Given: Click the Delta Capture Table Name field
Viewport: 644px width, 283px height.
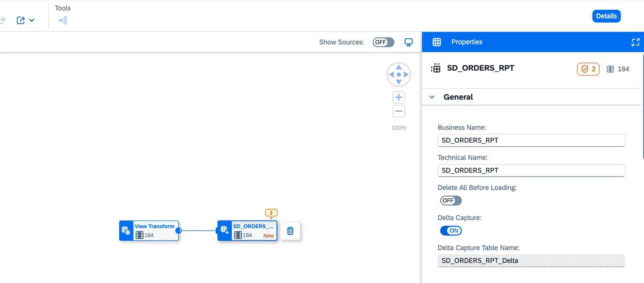Looking at the screenshot, I should click(531, 261).
